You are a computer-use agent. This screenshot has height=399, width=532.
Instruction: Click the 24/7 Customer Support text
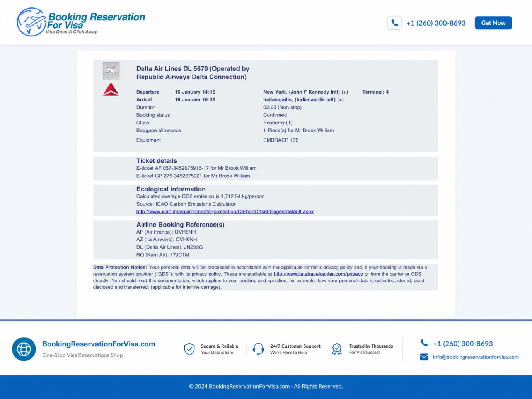[295, 346]
